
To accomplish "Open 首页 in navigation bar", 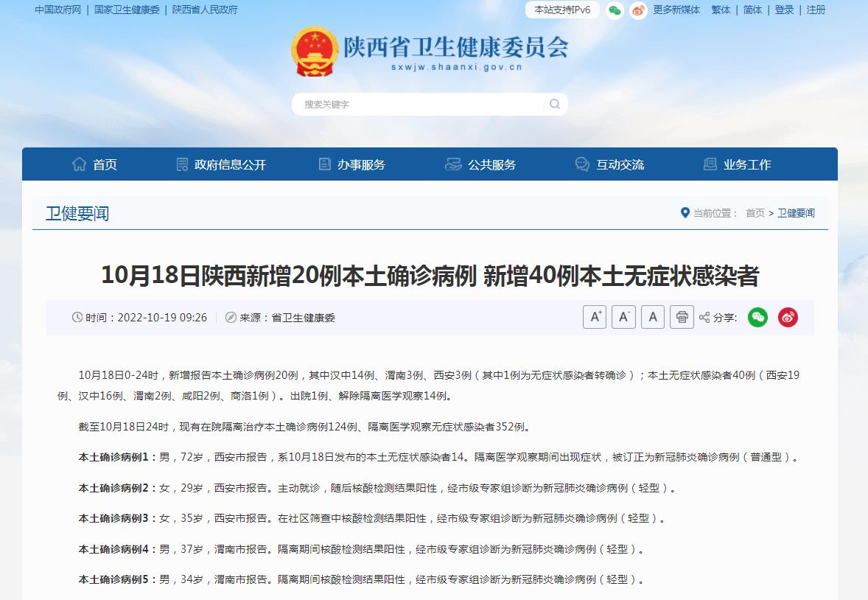I will click(105, 164).
